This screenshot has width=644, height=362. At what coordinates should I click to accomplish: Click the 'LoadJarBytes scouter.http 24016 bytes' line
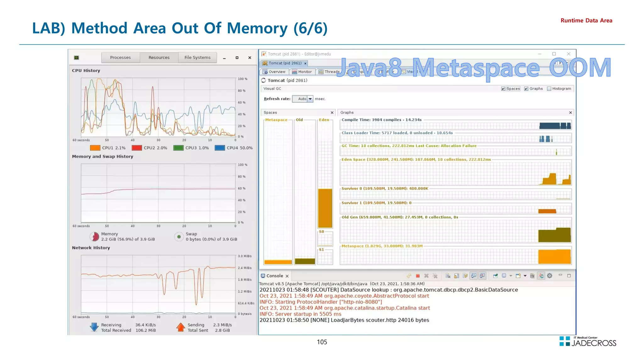point(380,320)
